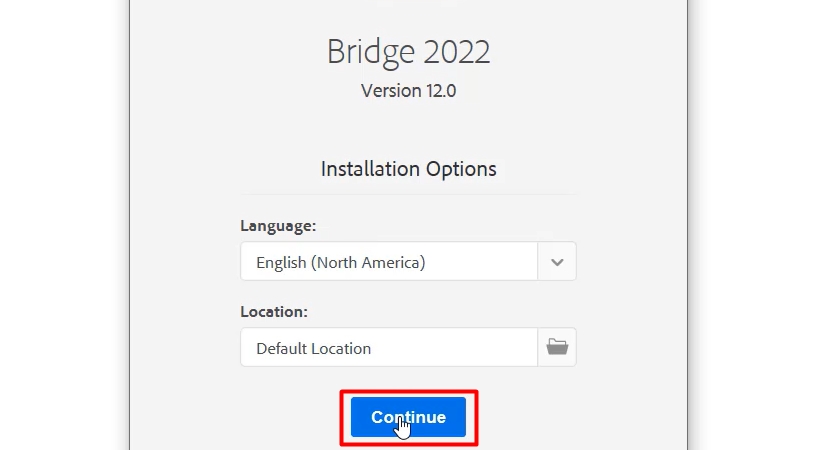Image resolution: width=820 pixels, height=450 pixels.
Task: Click the 12.0 version number
Action: coord(441,91)
